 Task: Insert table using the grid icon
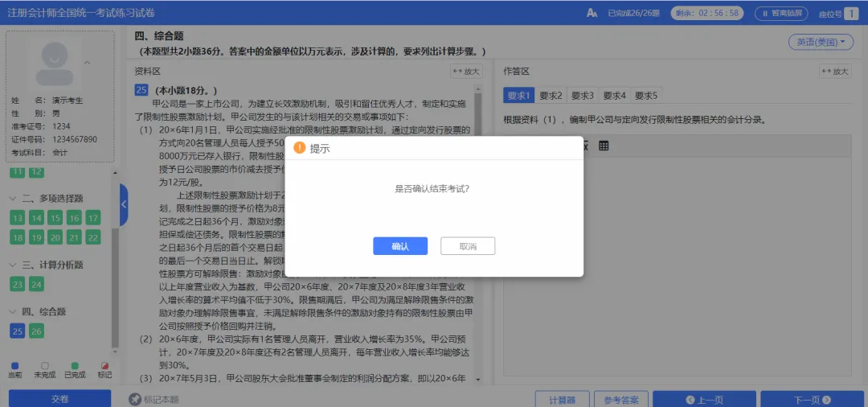(604, 146)
